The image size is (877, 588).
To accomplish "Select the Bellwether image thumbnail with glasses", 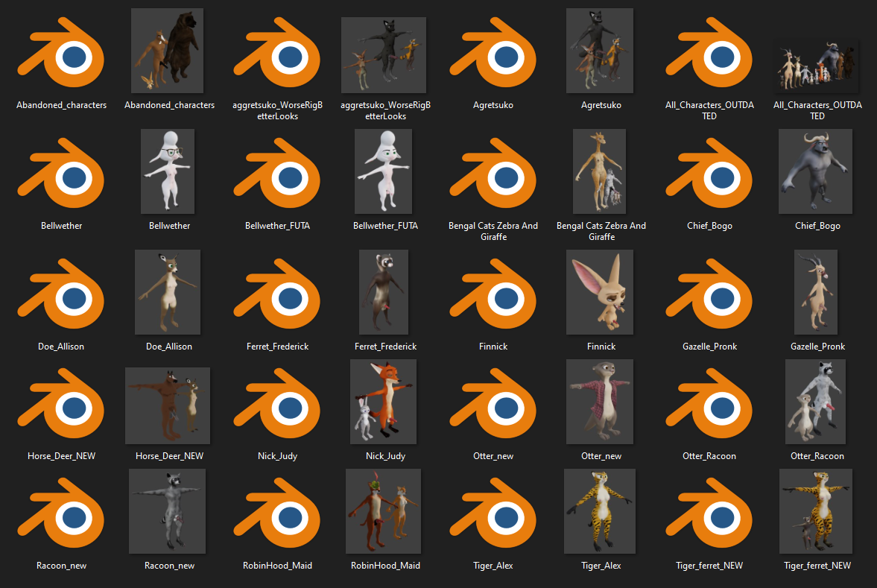I will [168, 171].
